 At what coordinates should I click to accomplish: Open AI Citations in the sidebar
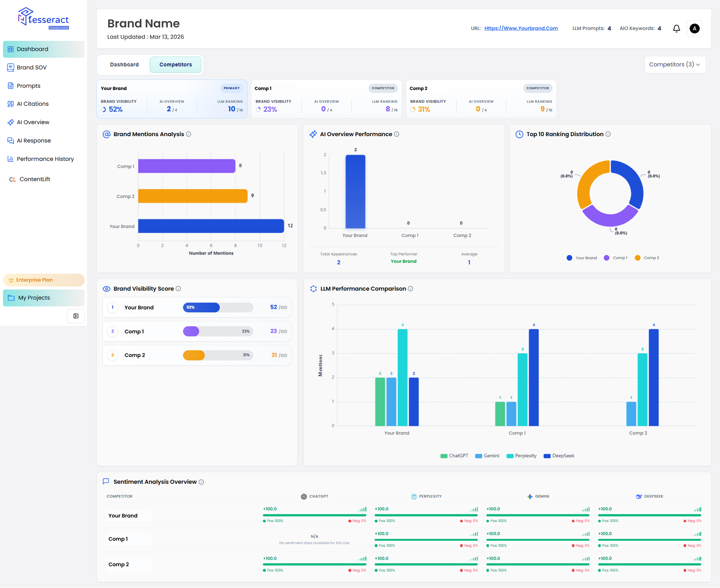(33, 104)
